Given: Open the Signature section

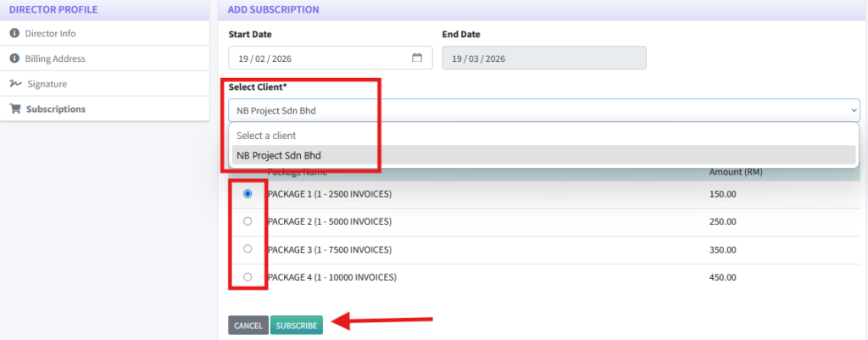Looking at the screenshot, I should pyautogui.click(x=46, y=84).
